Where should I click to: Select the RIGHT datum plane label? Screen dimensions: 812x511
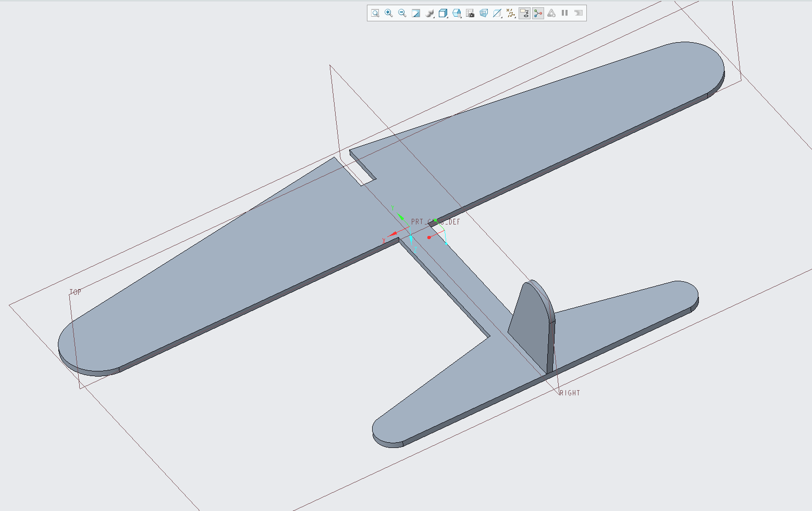coord(570,393)
